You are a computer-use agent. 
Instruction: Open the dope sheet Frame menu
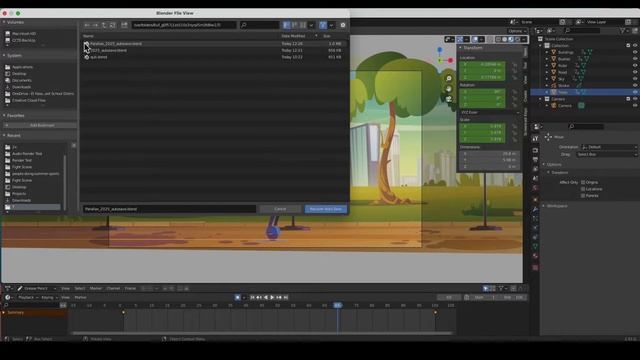coord(130,289)
